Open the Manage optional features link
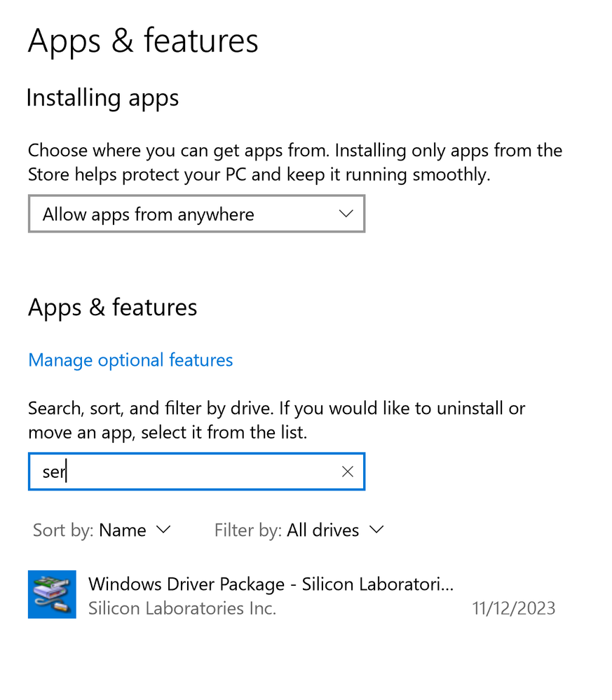The width and height of the screenshot is (612, 700). tap(130, 360)
